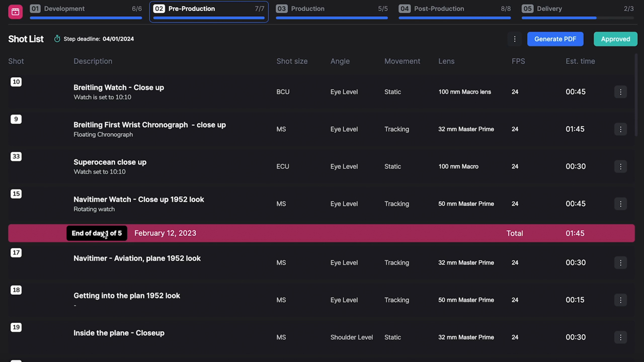644x362 pixels.
Task: Open the Navitimer Watch row options menu
Action: tap(620, 204)
